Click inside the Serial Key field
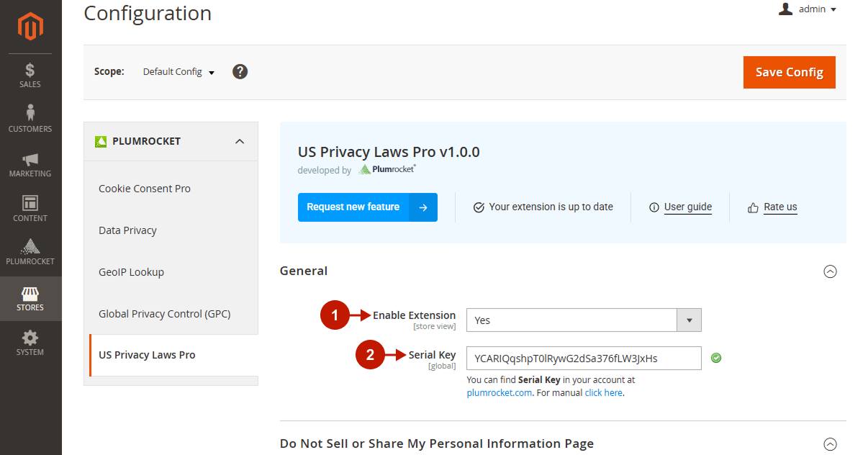868x455 pixels. [583, 358]
